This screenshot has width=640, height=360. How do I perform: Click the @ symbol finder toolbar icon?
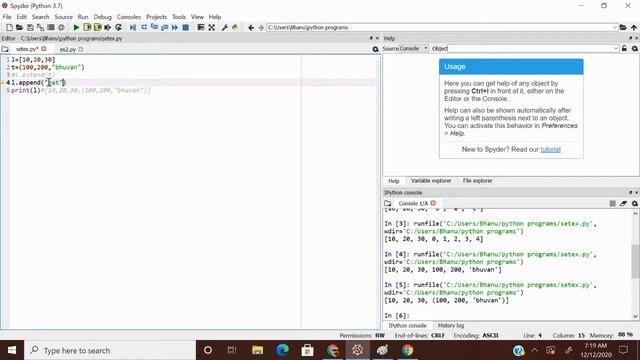click(x=61, y=27)
